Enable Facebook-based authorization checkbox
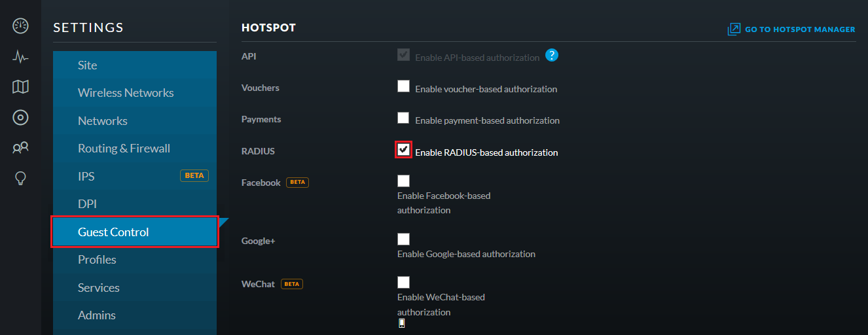This screenshot has width=868, height=335. (403, 181)
